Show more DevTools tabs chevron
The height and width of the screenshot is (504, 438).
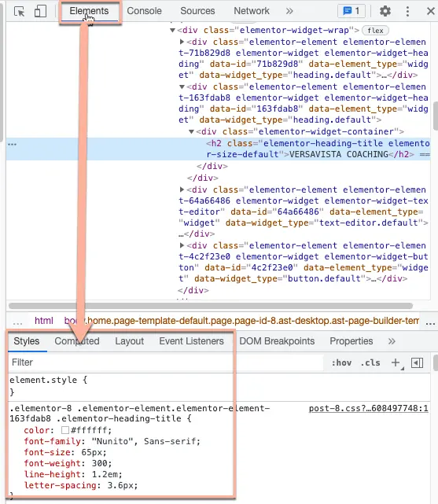click(x=289, y=11)
